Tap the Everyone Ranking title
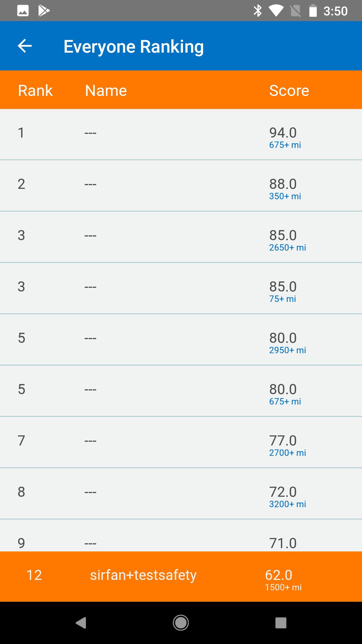 tap(133, 46)
